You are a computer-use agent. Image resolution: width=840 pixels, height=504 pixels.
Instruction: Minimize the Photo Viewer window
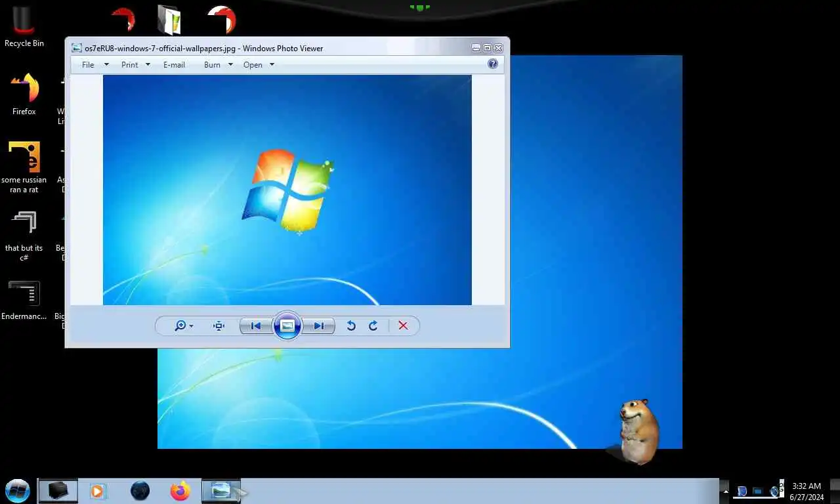coord(476,48)
